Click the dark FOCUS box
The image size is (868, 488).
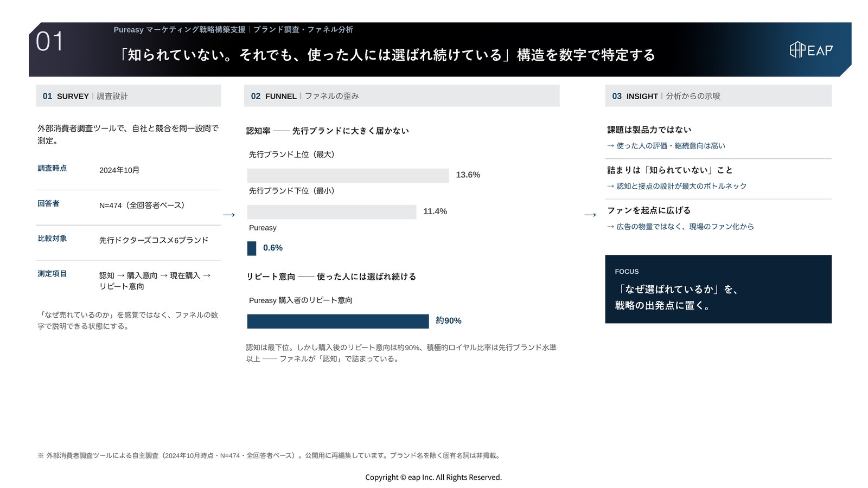(718, 290)
